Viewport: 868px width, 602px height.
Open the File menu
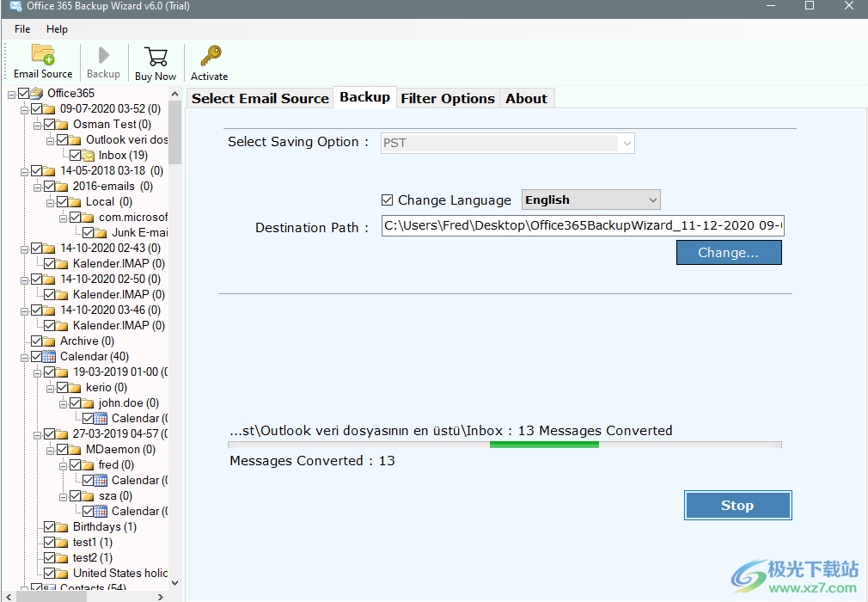point(21,28)
